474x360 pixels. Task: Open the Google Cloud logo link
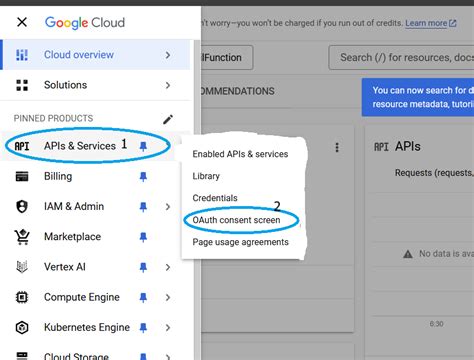click(85, 23)
